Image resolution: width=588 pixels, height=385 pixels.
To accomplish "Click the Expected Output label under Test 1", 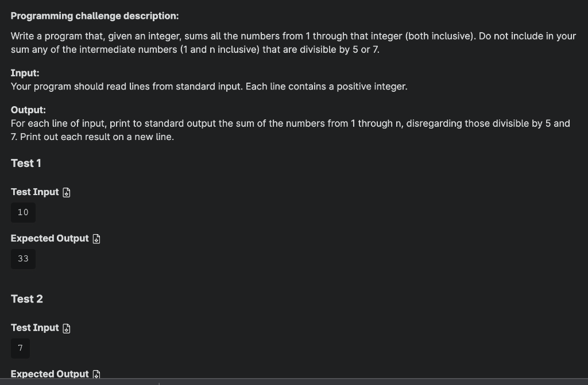I will click(x=50, y=239).
